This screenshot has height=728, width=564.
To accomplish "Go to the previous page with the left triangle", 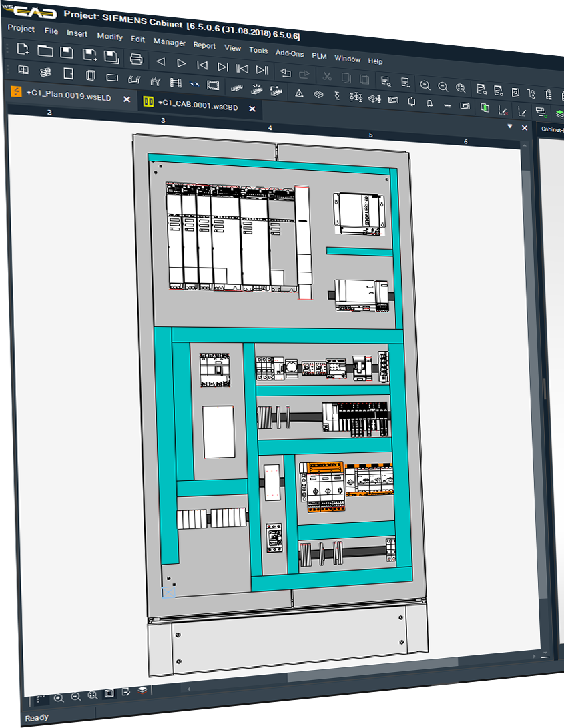I will [161, 61].
